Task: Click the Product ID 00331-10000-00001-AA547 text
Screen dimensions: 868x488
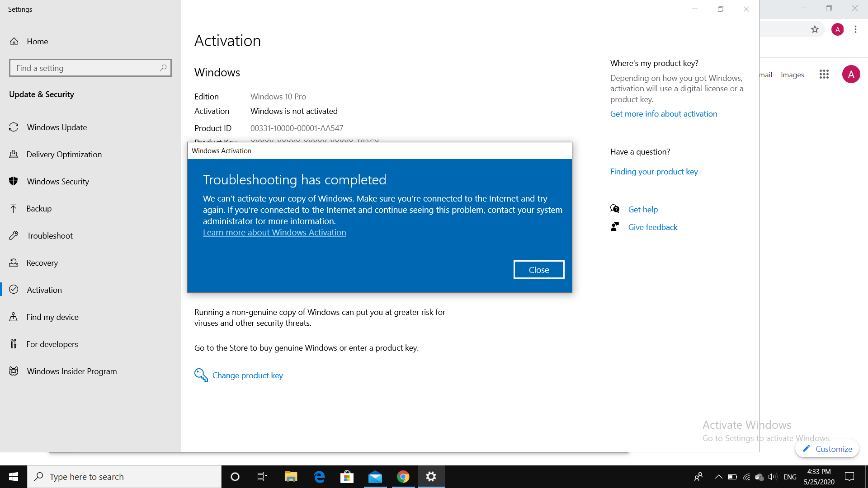Action: point(297,128)
